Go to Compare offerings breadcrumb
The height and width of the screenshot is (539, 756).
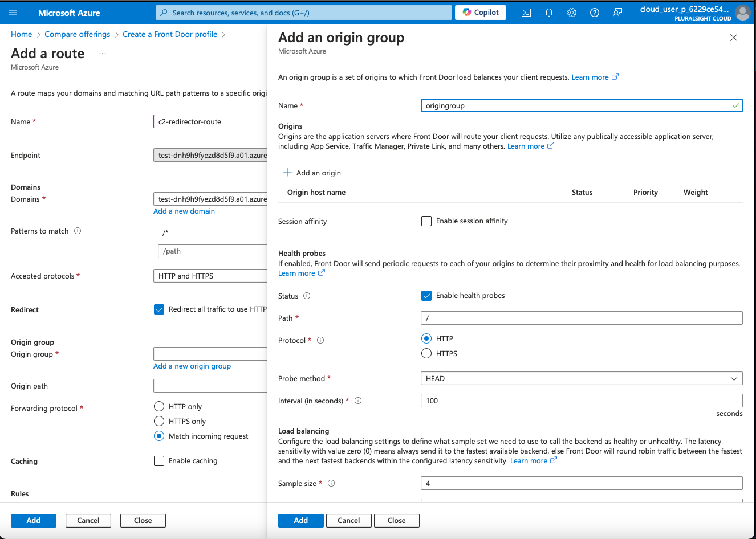pyautogui.click(x=78, y=34)
